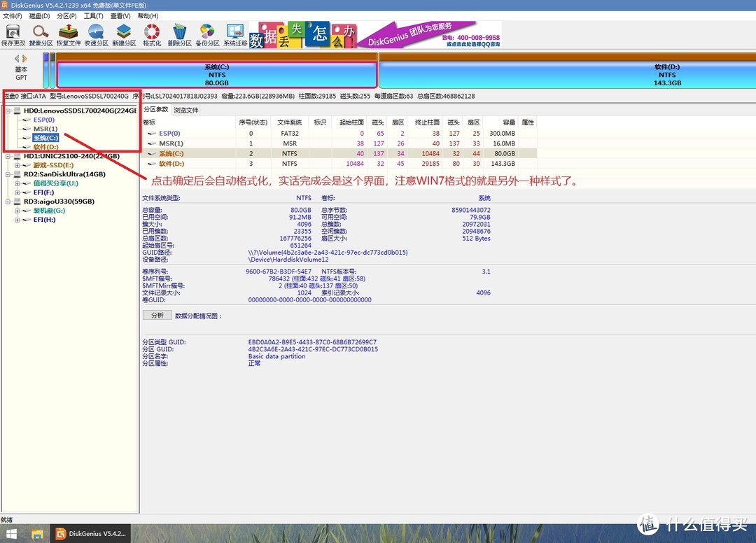Open the 备份分区 backup partition tool
The width and height of the screenshot is (756, 543).
tap(207, 35)
